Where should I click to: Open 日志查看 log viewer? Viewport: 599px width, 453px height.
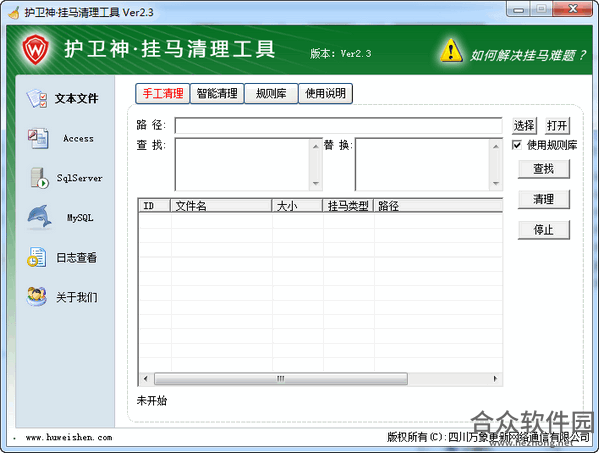76,257
